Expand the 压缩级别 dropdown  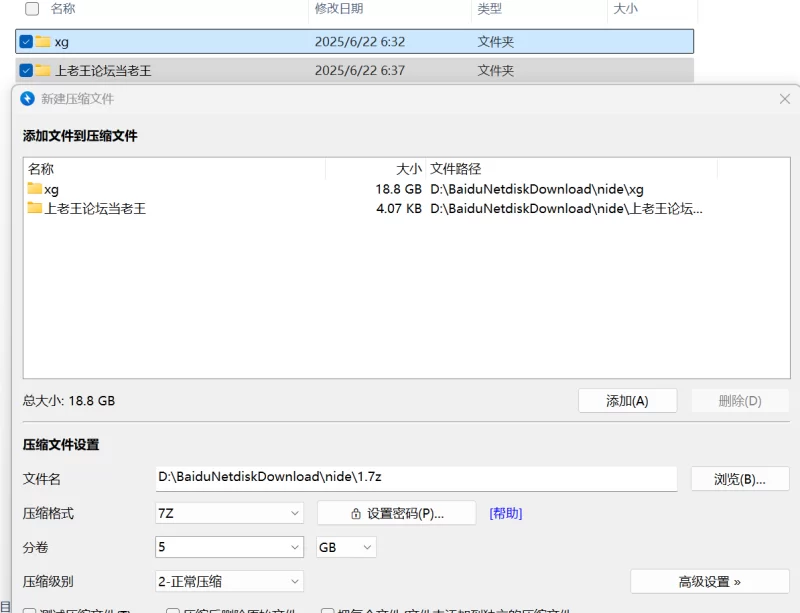click(x=229, y=581)
